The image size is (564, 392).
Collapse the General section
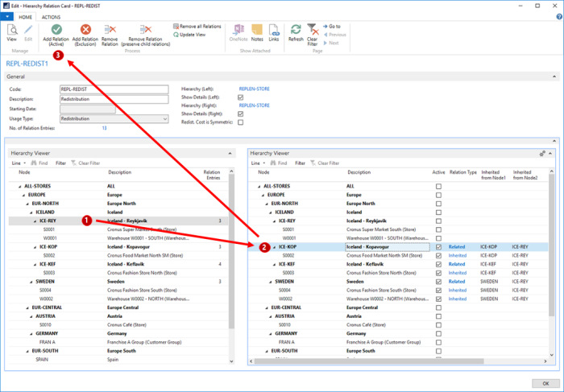click(x=554, y=76)
